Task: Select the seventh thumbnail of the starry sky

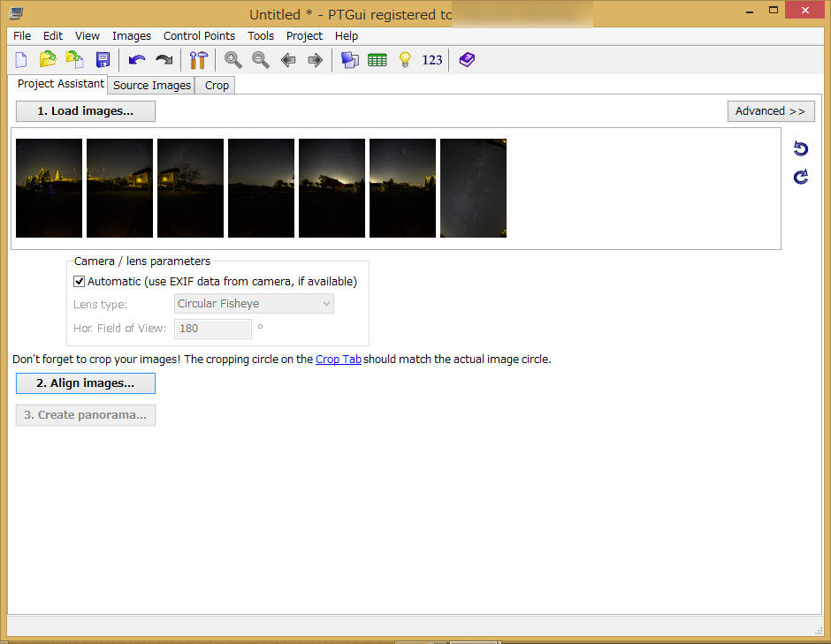Action: coord(474,188)
